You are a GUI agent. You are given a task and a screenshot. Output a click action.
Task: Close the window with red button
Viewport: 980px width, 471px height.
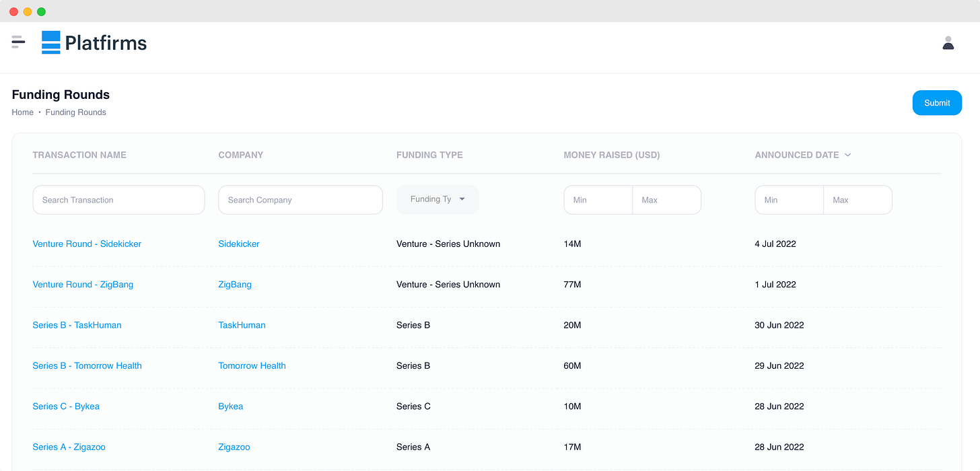coord(13,11)
